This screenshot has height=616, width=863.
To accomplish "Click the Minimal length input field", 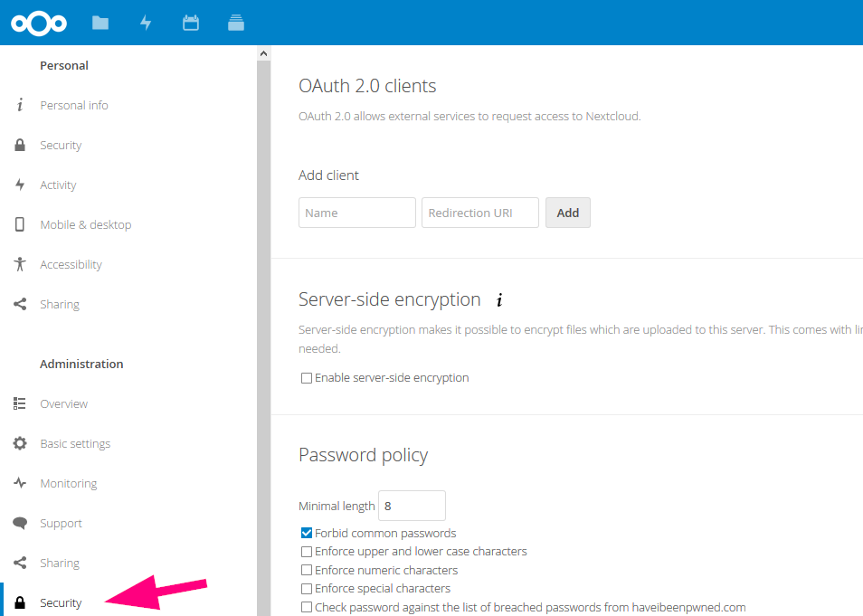I will tap(412, 505).
